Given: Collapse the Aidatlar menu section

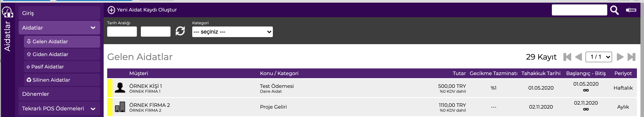Looking at the screenshot, I should click(x=93, y=28).
